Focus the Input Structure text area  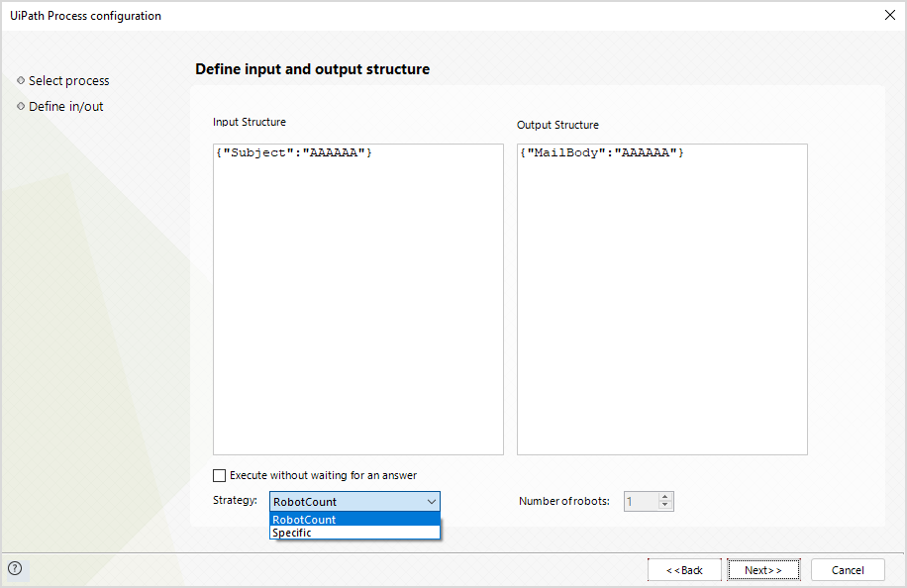[358, 300]
